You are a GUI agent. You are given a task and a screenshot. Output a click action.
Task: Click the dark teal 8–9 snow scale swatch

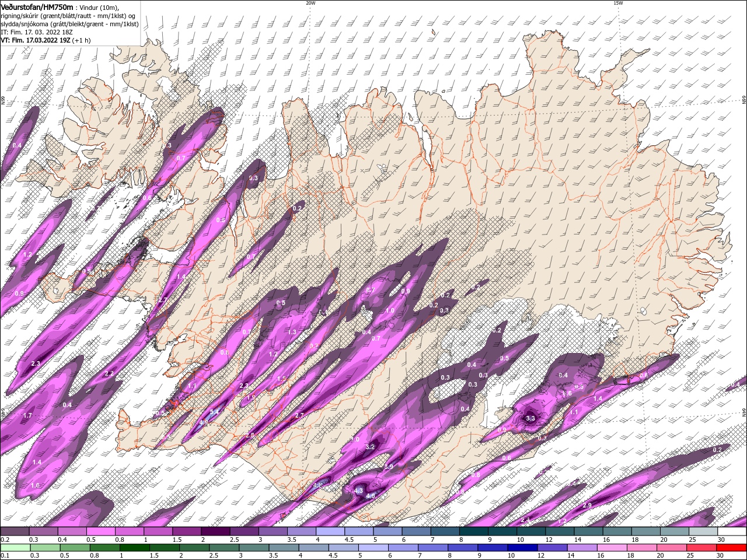tap(473, 531)
